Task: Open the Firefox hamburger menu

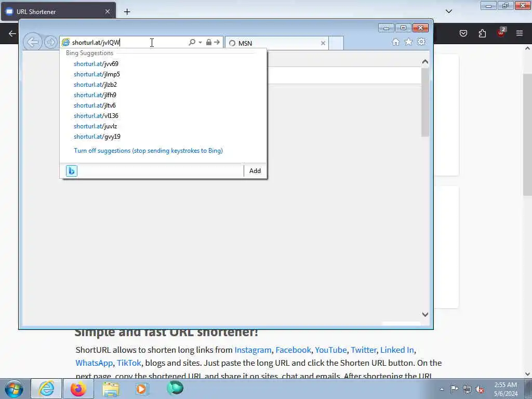Action: tap(520, 33)
